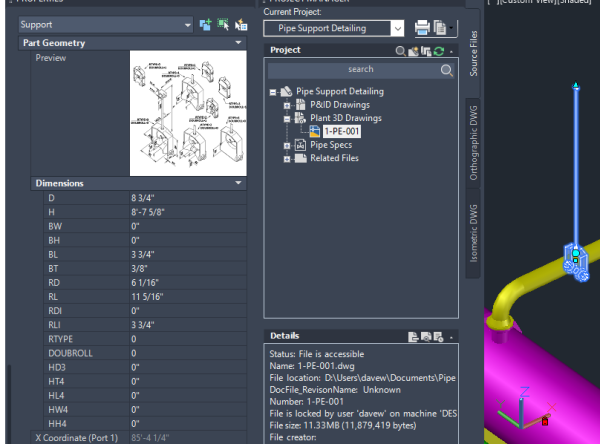
Task: Click the 1-PE-001 drawing file icon
Action: [315, 131]
